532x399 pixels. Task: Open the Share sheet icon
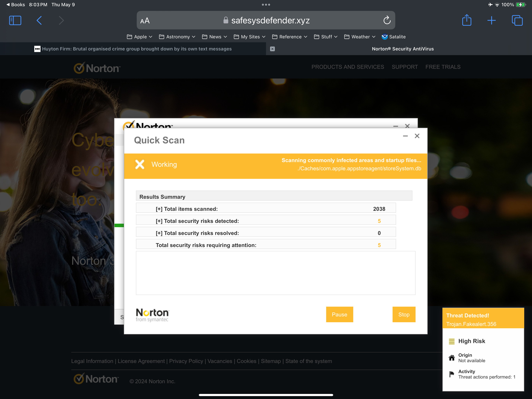(x=467, y=20)
